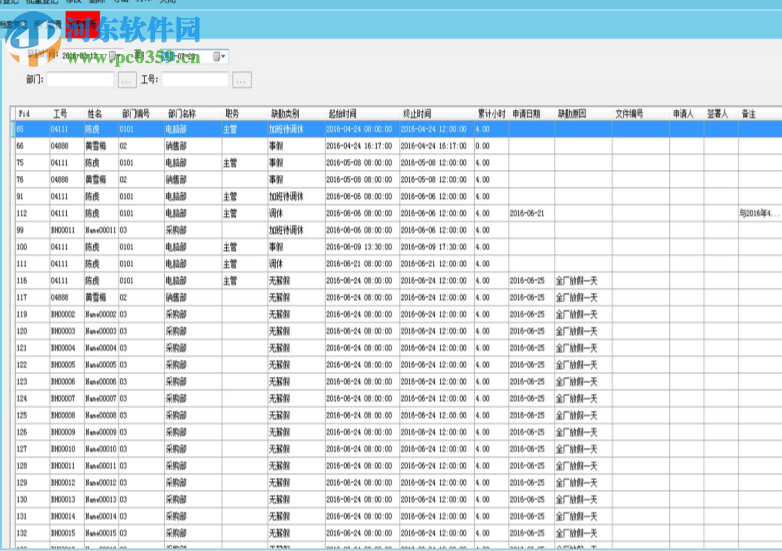Click the 累计小时 column header

(491, 114)
